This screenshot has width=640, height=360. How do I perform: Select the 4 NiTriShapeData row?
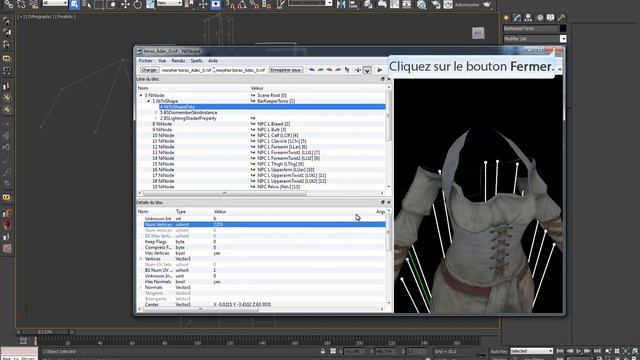point(272,107)
